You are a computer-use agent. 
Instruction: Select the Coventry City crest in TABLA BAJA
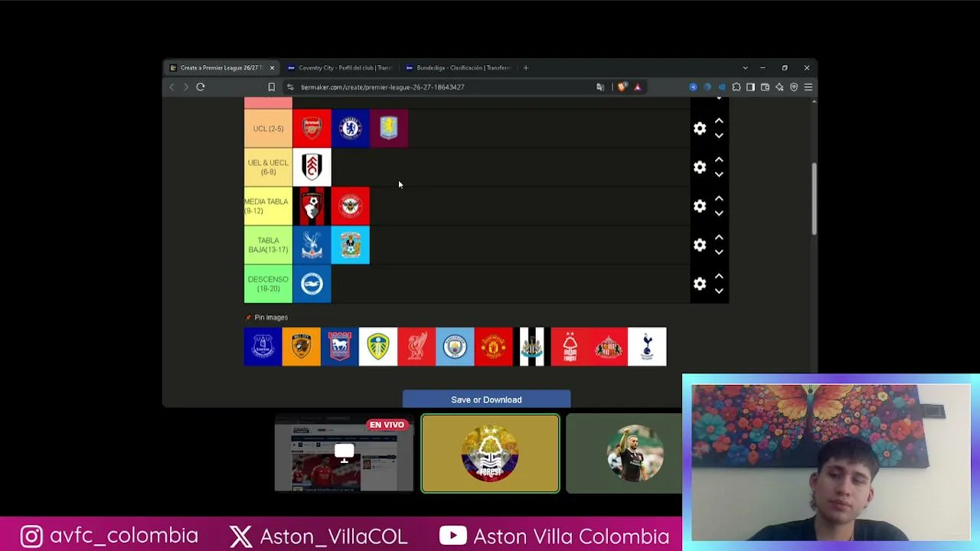click(x=350, y=245)
